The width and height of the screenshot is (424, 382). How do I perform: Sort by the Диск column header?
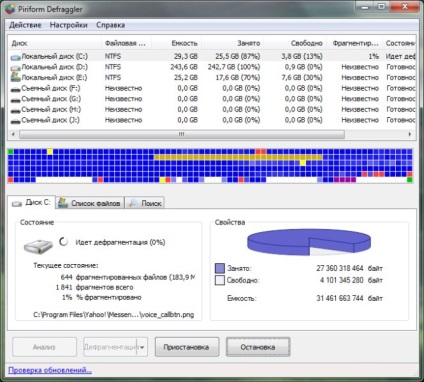click(55, 43)
